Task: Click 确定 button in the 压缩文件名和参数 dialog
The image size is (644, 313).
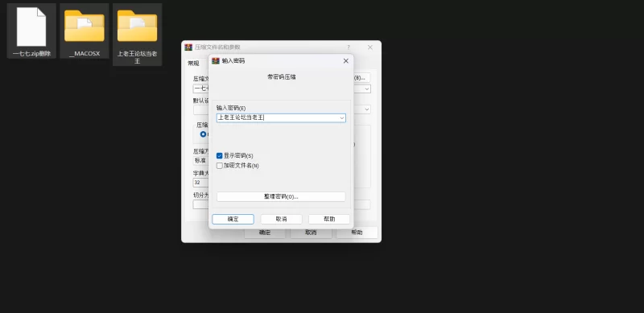Action: coord(265,233)
